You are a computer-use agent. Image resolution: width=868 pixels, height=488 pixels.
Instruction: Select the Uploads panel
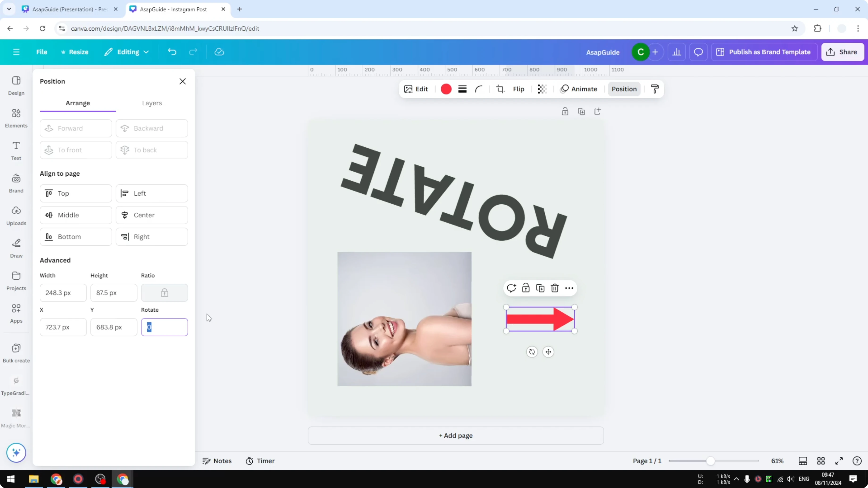pyautogui.click(x=16, y=215)
